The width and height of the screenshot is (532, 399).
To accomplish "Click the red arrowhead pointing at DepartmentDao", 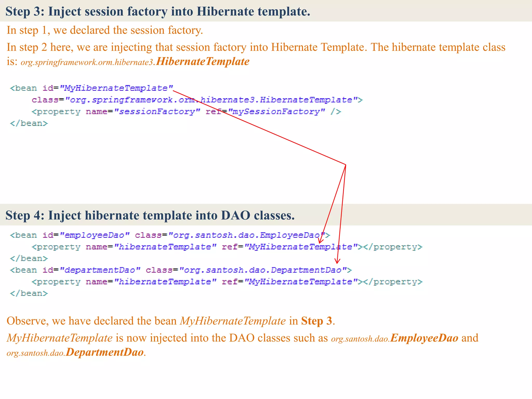I will (337, 261).
